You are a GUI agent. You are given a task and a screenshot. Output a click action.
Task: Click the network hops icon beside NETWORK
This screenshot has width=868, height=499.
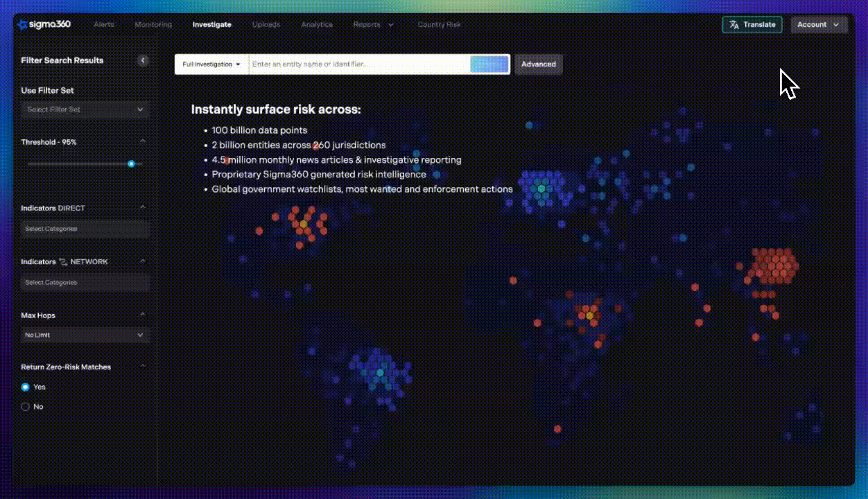coord(63,262)
